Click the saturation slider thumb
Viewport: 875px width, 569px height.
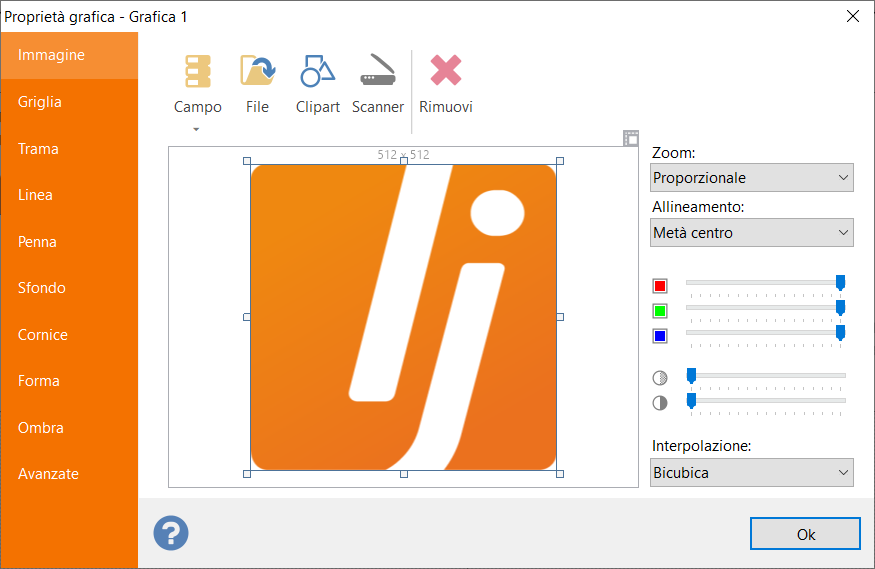[691, 376]
